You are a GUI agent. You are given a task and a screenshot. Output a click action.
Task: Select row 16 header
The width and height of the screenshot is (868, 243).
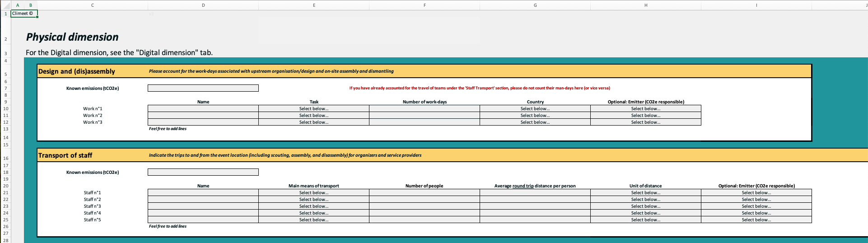tap(6, 158)
